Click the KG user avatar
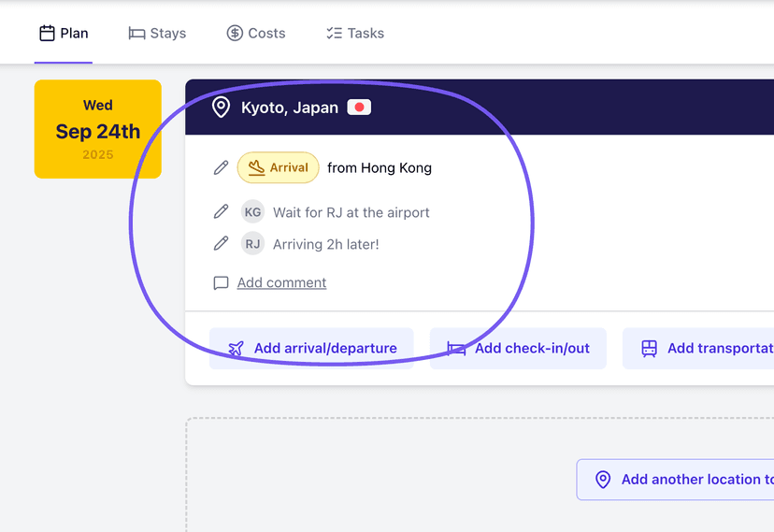This screenshot has width=774, height=532. pyautogui.click(x=252, y=212)
